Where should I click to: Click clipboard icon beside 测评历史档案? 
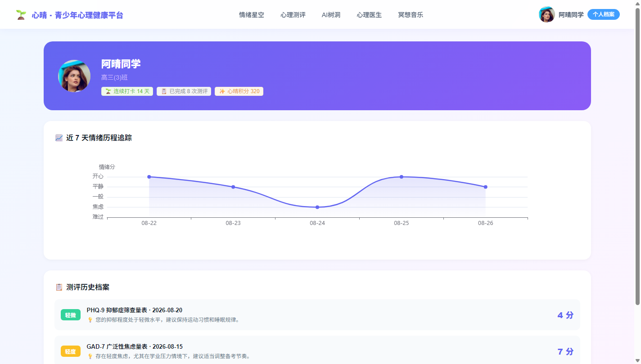pos(59,287)
